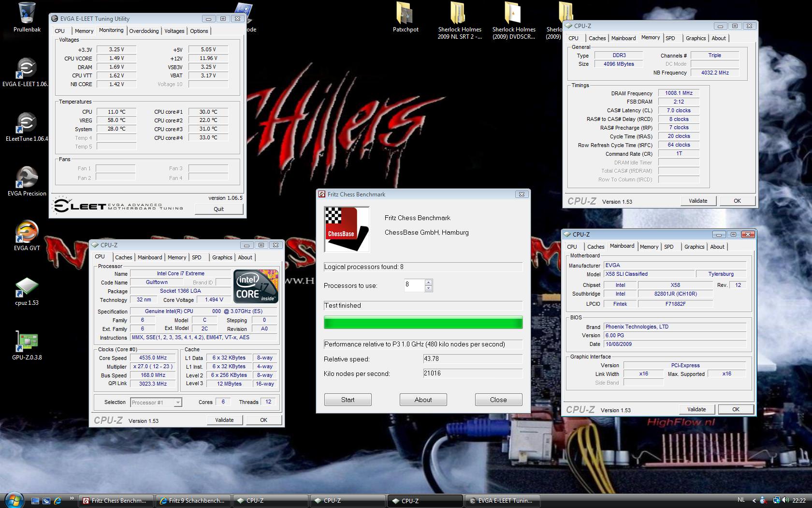Switch to Fritz Chess Benchmark taskbar button

point(116,501)
